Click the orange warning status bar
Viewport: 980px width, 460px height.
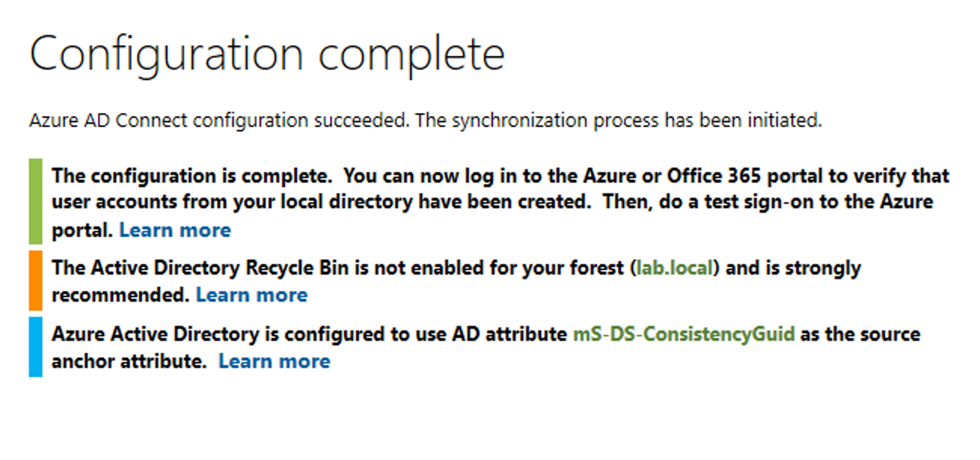(35, 281)
